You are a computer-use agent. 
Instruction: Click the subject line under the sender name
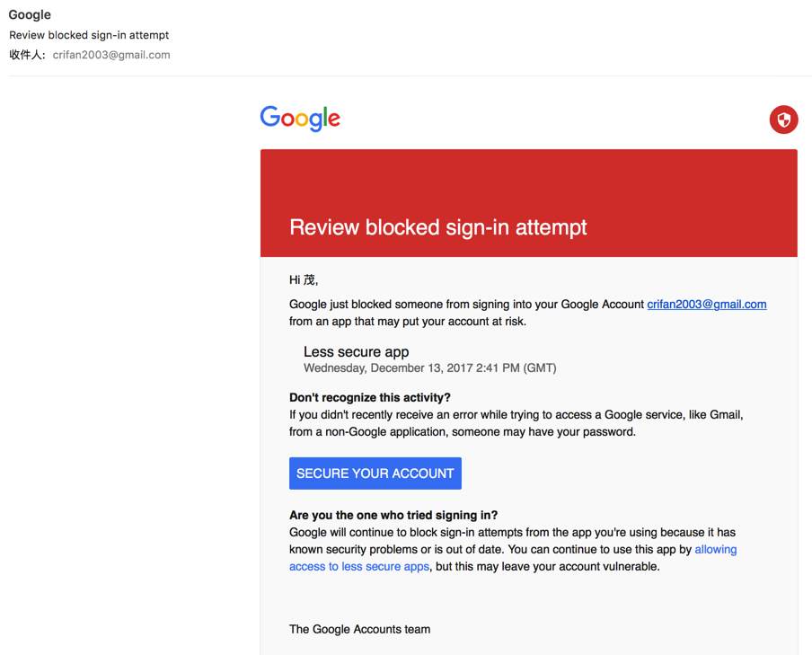point(89,35)
